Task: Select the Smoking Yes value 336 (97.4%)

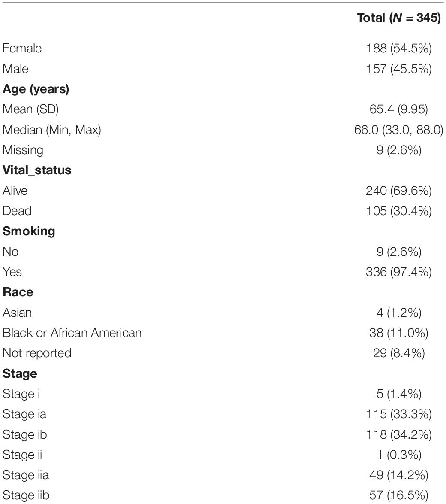Action: (399, 272)
